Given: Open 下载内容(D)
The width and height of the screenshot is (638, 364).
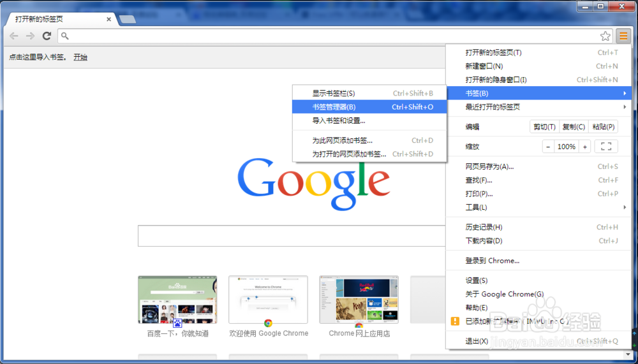Looking at the screenshot, I should click(540, 241).
